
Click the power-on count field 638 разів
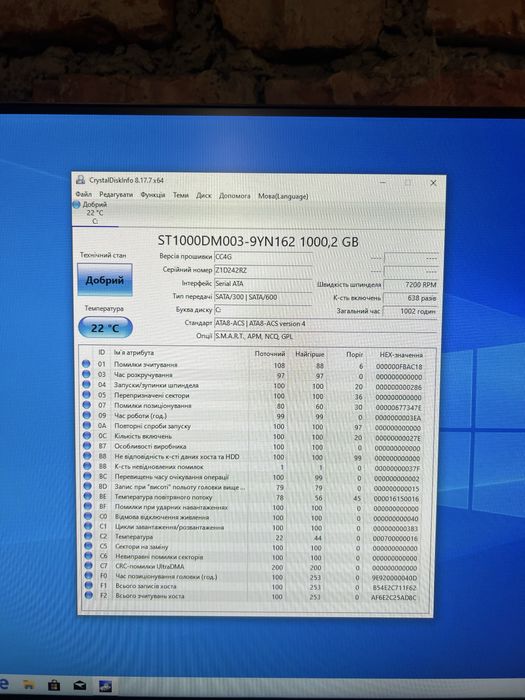point(411,298)
